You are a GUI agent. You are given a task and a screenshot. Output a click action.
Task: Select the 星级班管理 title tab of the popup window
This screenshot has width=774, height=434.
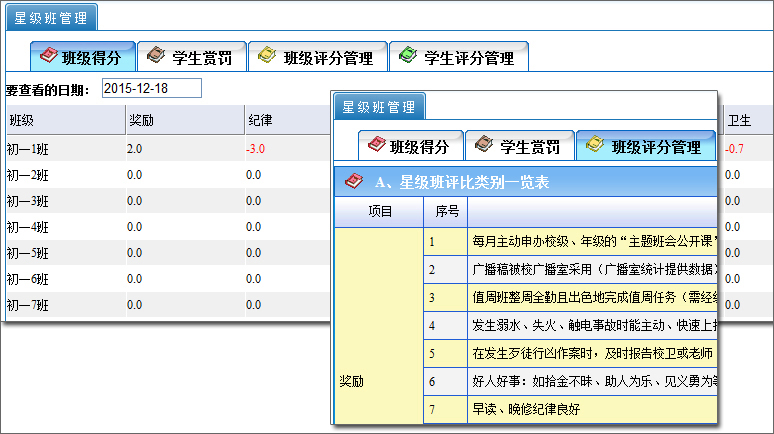[379, 106]
